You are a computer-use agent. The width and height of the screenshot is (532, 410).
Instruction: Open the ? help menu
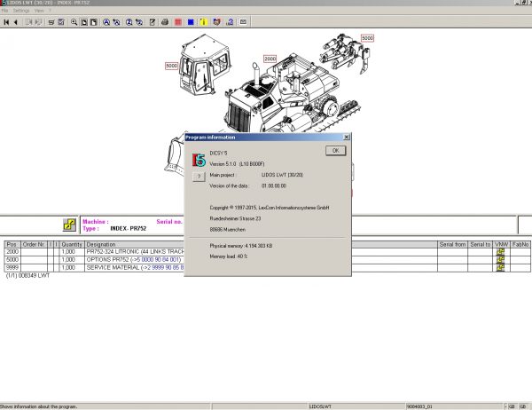(50, 11)
